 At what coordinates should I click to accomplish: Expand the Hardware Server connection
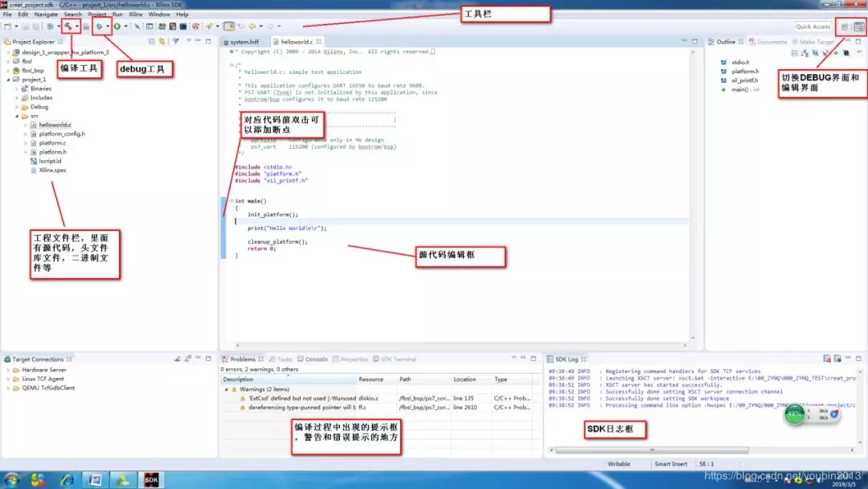click(x=8, y=370)
